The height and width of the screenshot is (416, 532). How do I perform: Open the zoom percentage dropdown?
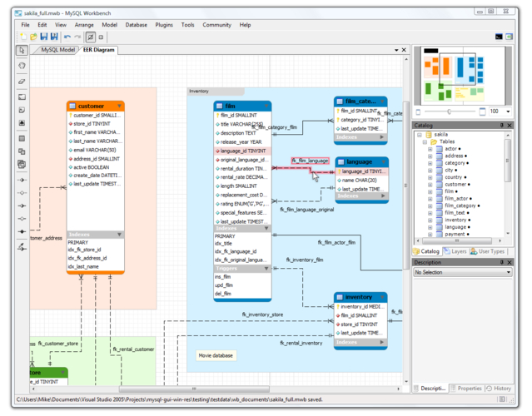point(506,111)
